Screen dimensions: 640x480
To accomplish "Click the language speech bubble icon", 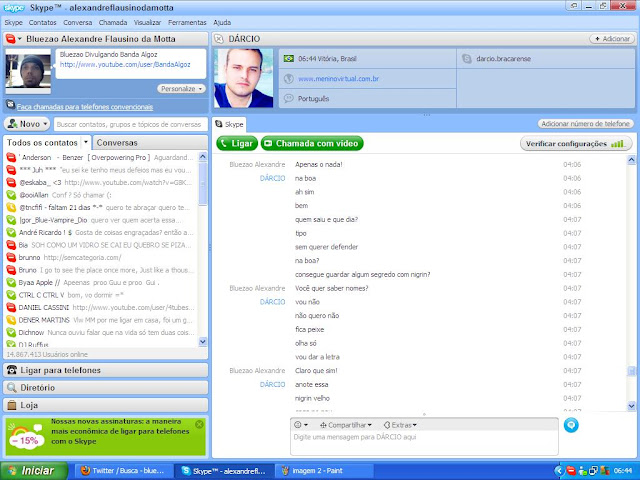I will point(289,98).
